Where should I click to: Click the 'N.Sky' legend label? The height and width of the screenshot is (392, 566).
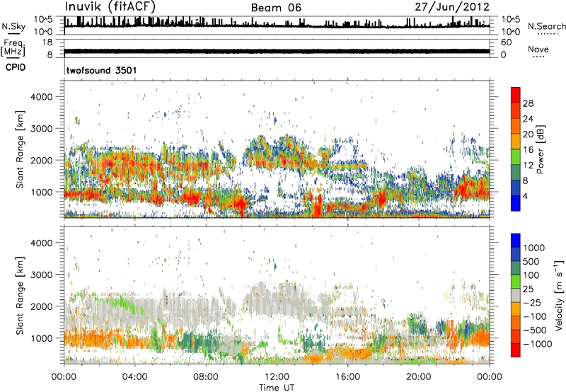[x=13, y=26]
